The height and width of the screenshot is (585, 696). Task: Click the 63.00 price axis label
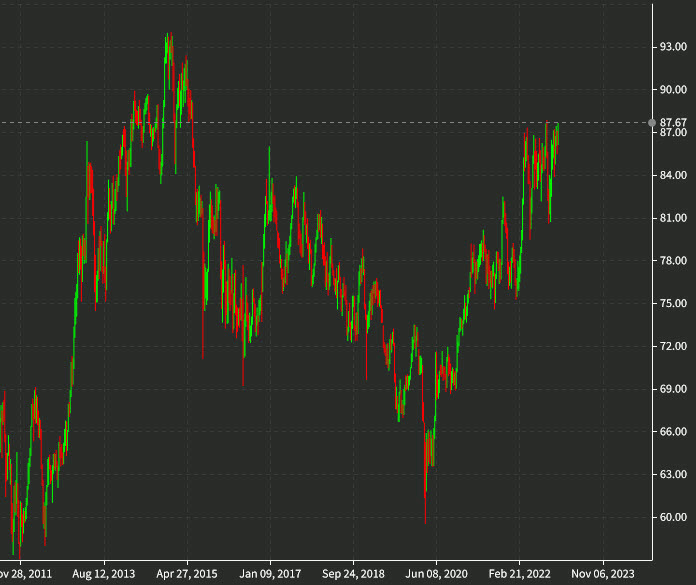click(x=673, y=474)
